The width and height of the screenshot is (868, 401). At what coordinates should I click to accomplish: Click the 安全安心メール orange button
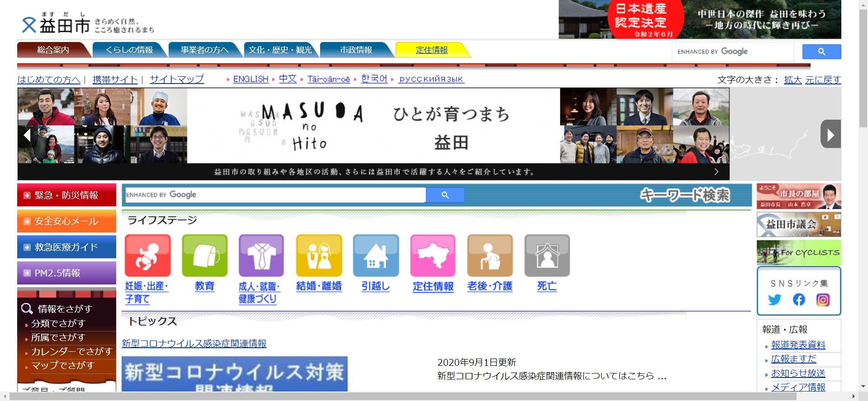point(66,221)
